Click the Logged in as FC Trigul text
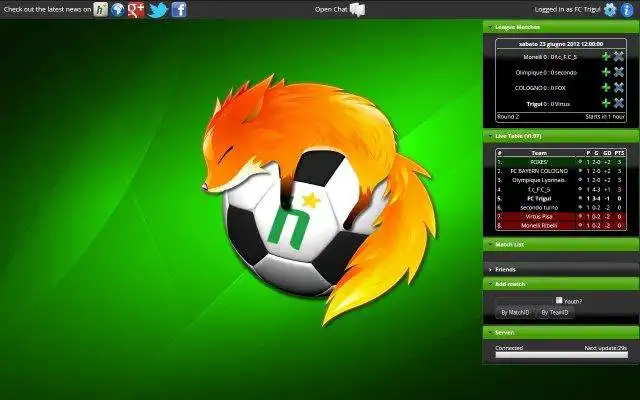This screenshot has width=640, height=400. click(x=567, y=9)
